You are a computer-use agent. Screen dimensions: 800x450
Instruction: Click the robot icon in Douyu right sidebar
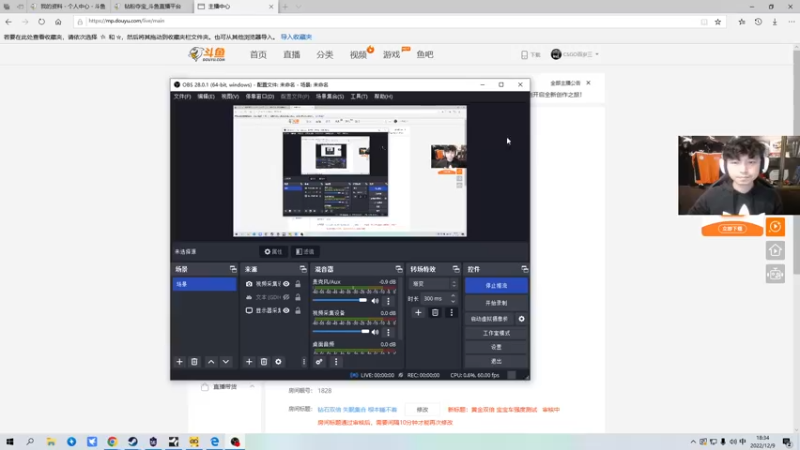coord(775,274)
